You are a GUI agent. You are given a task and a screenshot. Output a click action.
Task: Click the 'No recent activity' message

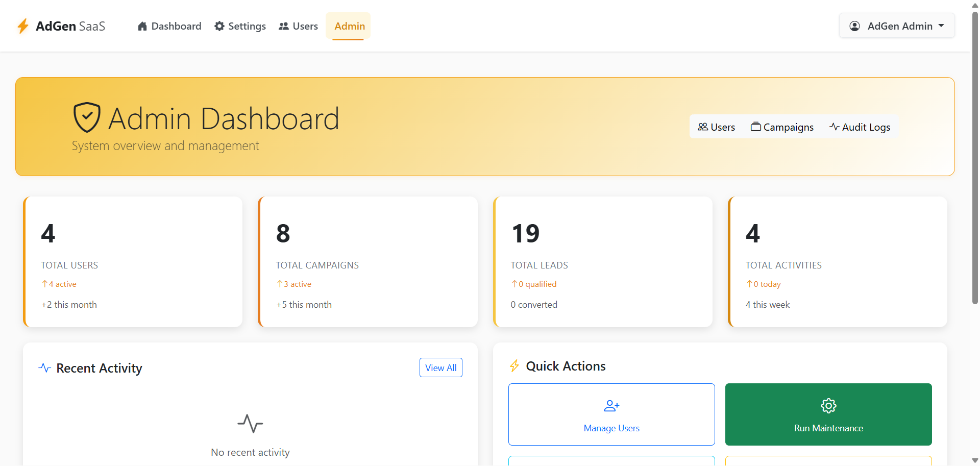coord(250,452)
